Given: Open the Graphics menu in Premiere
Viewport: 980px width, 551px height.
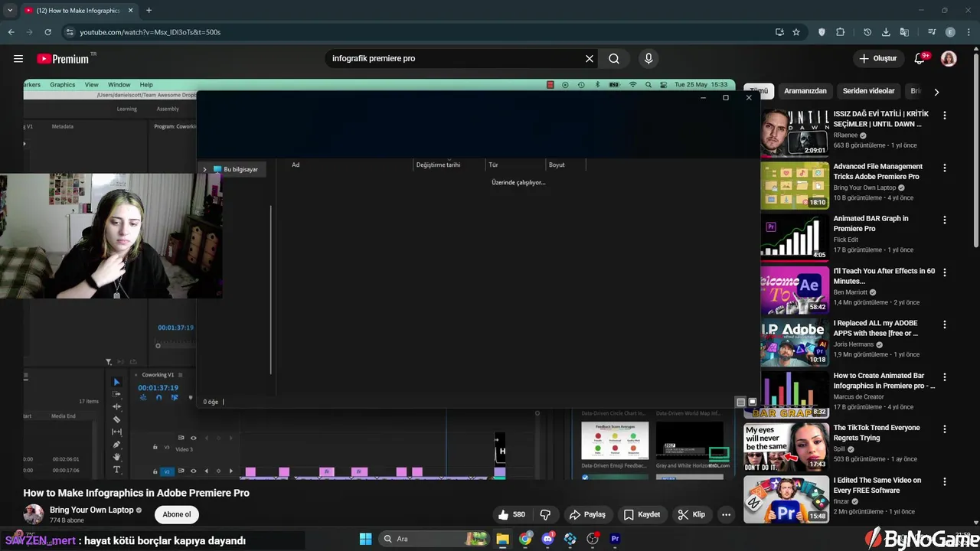Looking at the screenshot, I should pos(63,85).
